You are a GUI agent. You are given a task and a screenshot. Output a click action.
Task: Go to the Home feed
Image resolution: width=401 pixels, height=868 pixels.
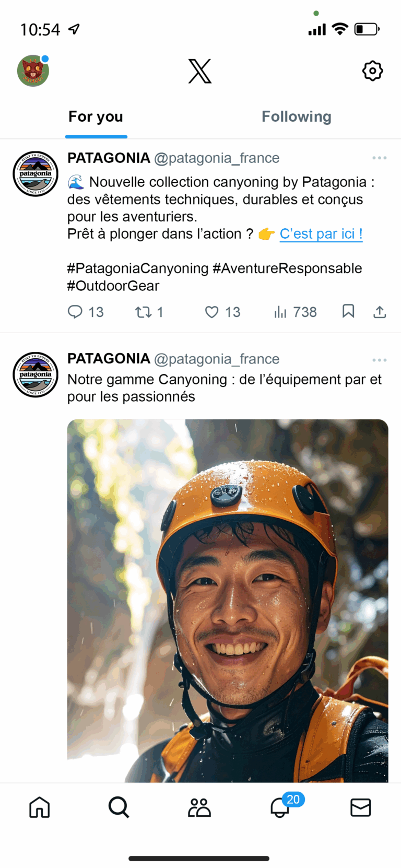(x=39, y=807)
